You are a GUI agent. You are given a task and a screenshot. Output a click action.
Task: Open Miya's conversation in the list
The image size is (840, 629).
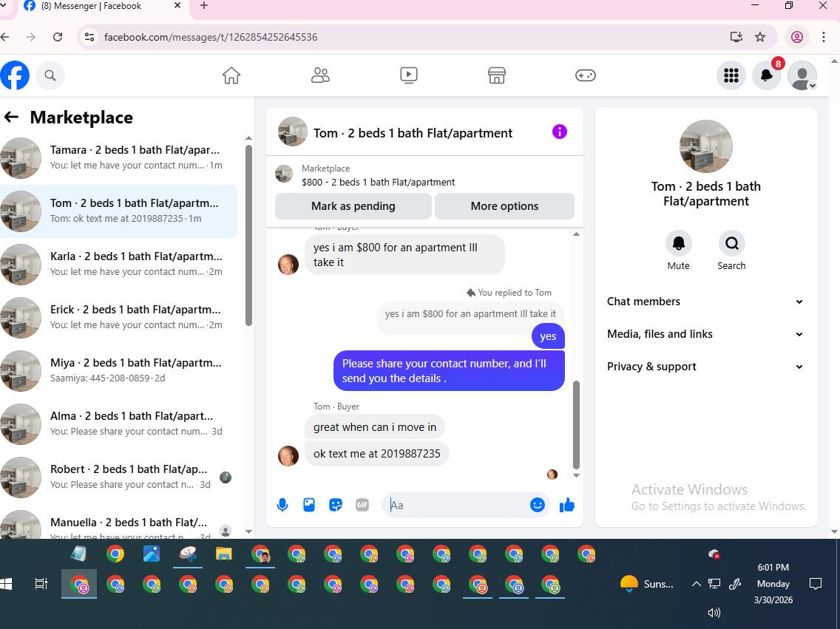click(118, 370)
